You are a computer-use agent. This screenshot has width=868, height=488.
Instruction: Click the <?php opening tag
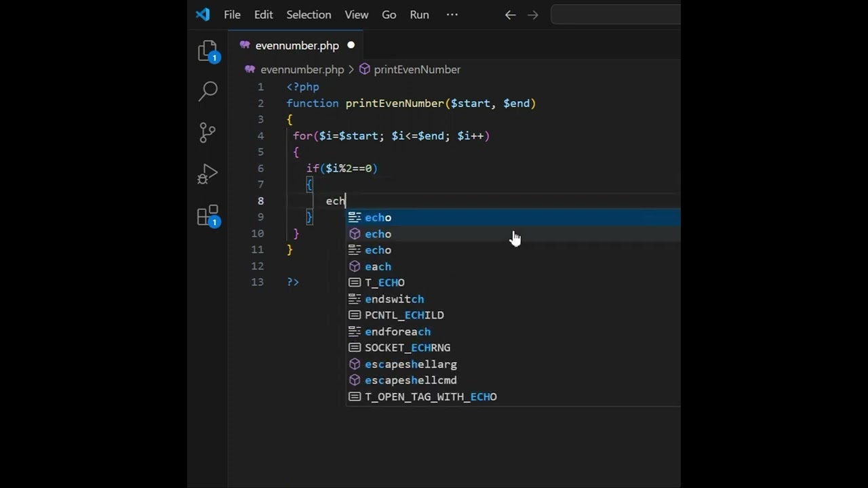302,87
